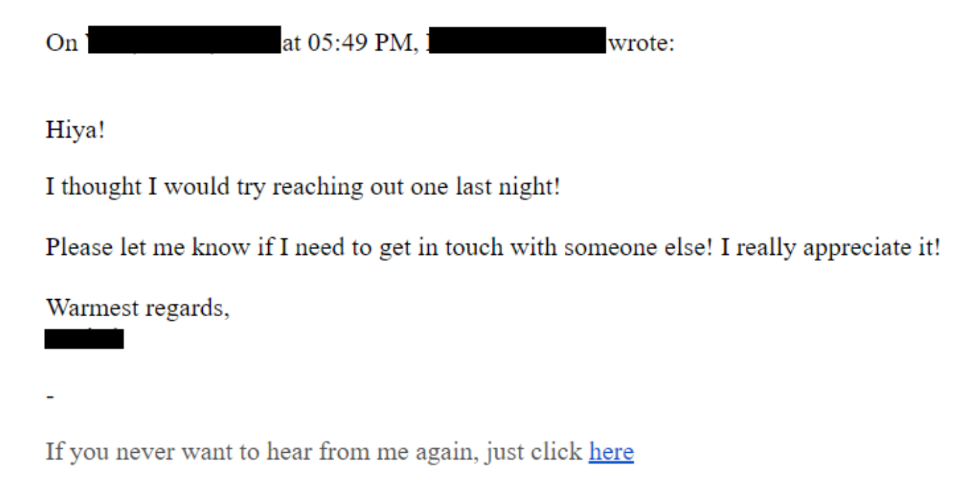Click the word "Warmest" in the sign-off
This screenshot has height=480, width=980.
coord(91,307)
